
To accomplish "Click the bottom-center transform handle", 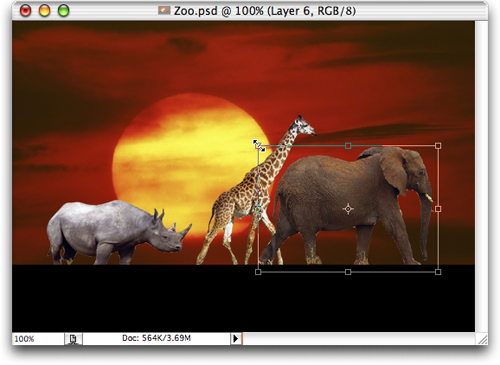I will (348, 272).
